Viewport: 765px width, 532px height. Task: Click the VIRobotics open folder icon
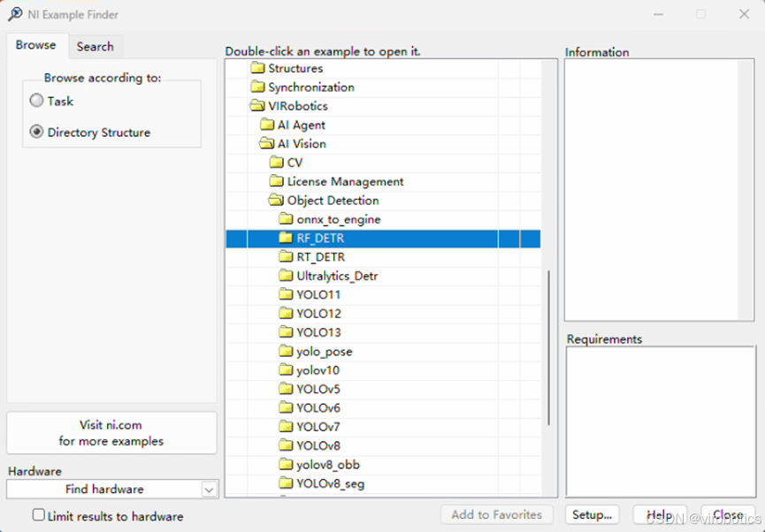coord(257,106)
